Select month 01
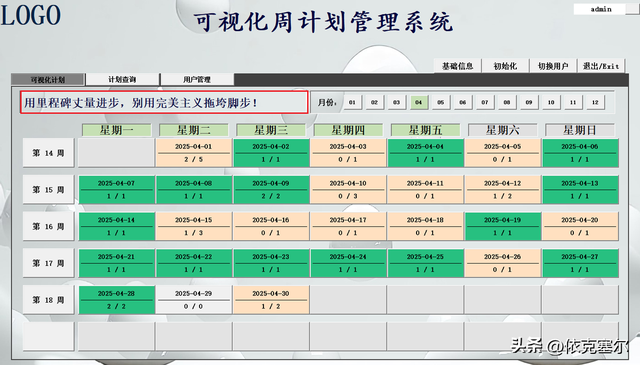640x365 pixels. 352,102
